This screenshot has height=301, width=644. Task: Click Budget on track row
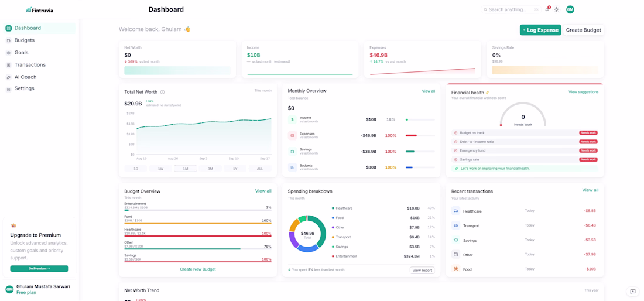point(525,132)
